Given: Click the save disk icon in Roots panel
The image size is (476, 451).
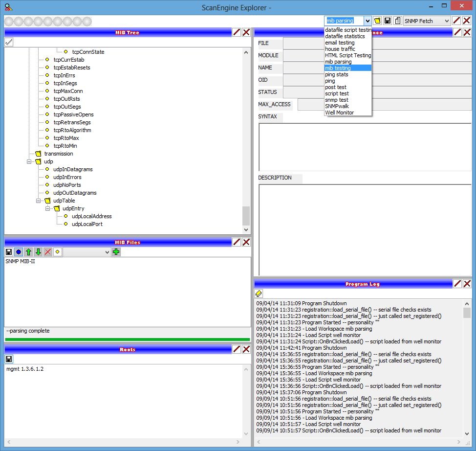Looking at the screenshot, I should click(9, 359).
